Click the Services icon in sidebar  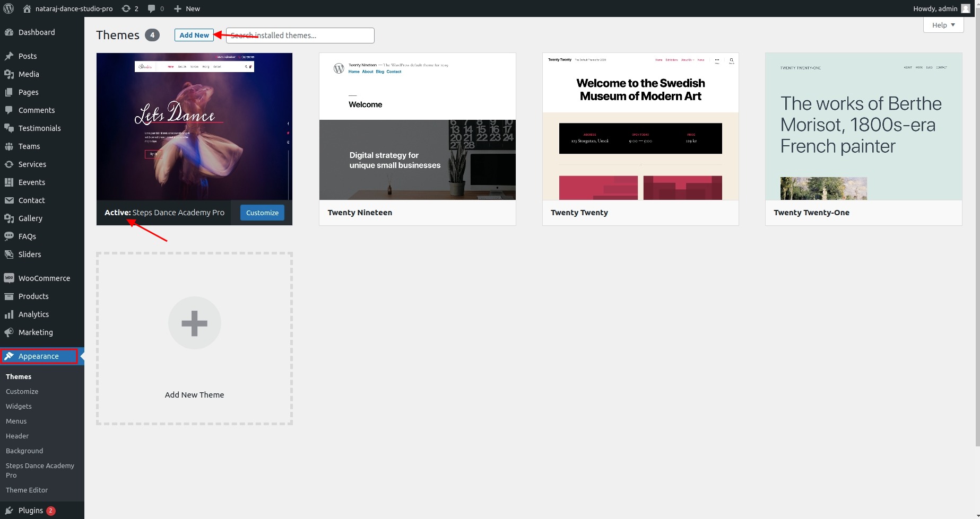click(x=9, y=164)
